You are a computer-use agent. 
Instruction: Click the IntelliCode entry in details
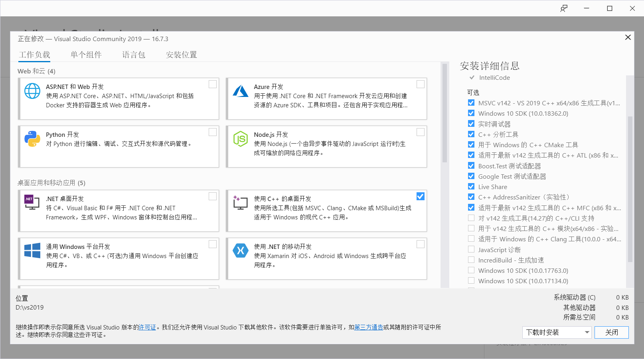click(494, 77)
